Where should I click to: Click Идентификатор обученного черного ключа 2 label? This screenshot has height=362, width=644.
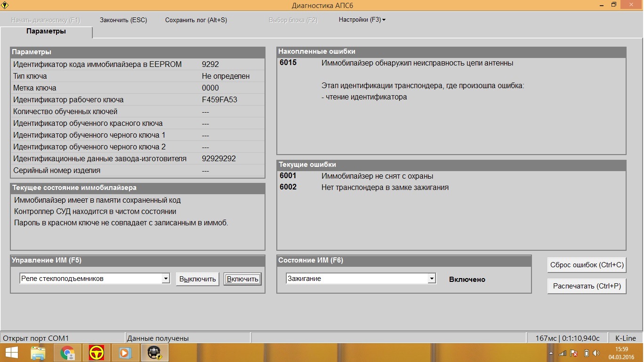tap(89, 147)
